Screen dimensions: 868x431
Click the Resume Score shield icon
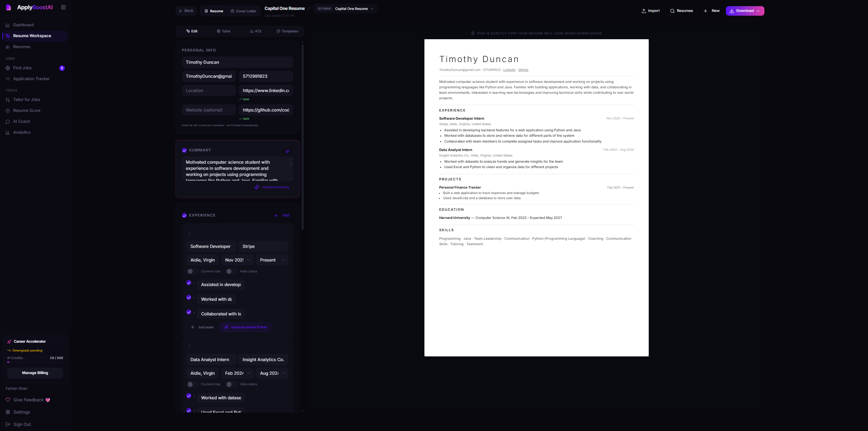point(8,110)
